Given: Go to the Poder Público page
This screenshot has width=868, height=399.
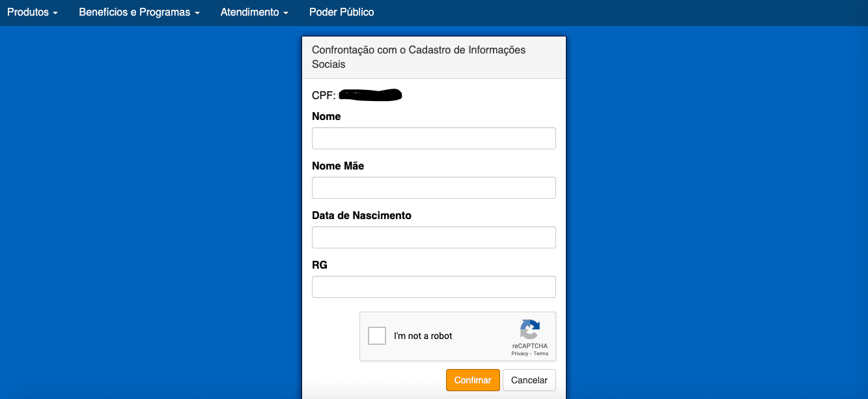Looking at the screenshot, I should [341, 12].
